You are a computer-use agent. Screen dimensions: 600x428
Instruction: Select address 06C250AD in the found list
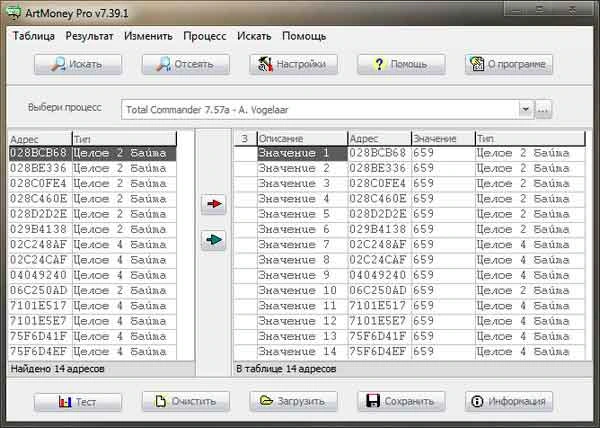(x=39, y=291)
